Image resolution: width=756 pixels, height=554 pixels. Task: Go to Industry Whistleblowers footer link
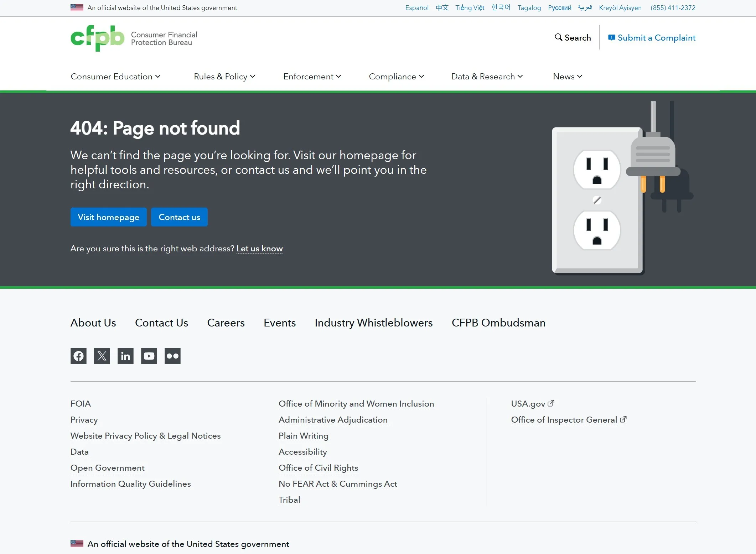(x=373, y=323)
